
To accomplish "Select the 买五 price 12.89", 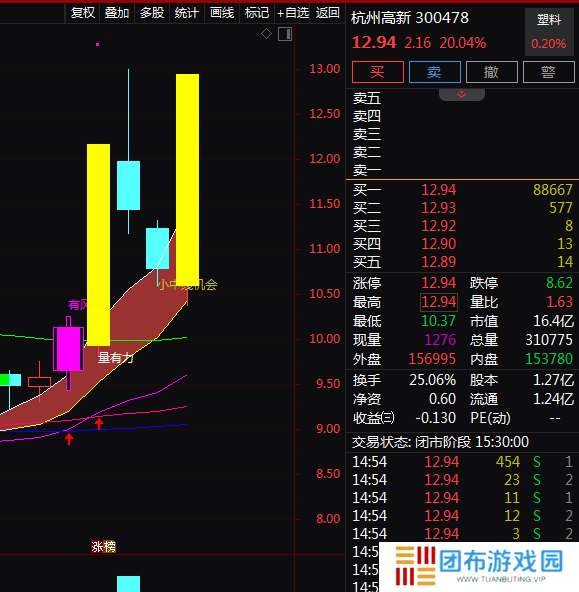I will click(439, 262).
